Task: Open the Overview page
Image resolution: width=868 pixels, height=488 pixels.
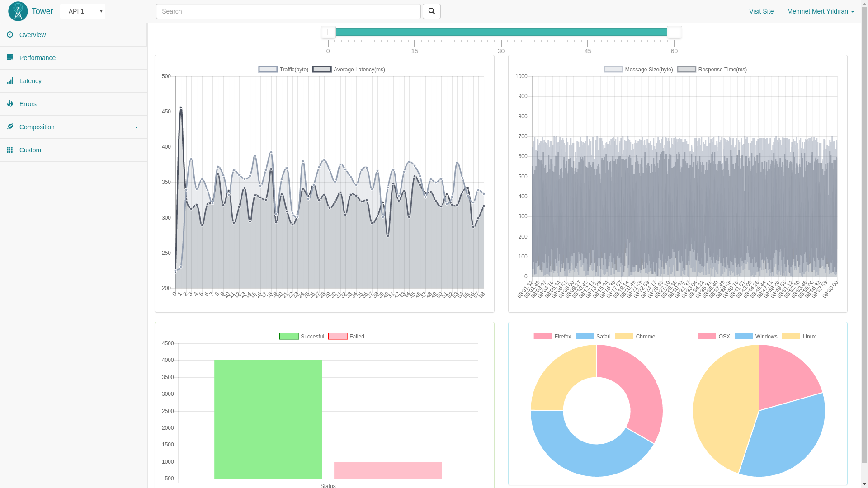Action: coord(73,35)
